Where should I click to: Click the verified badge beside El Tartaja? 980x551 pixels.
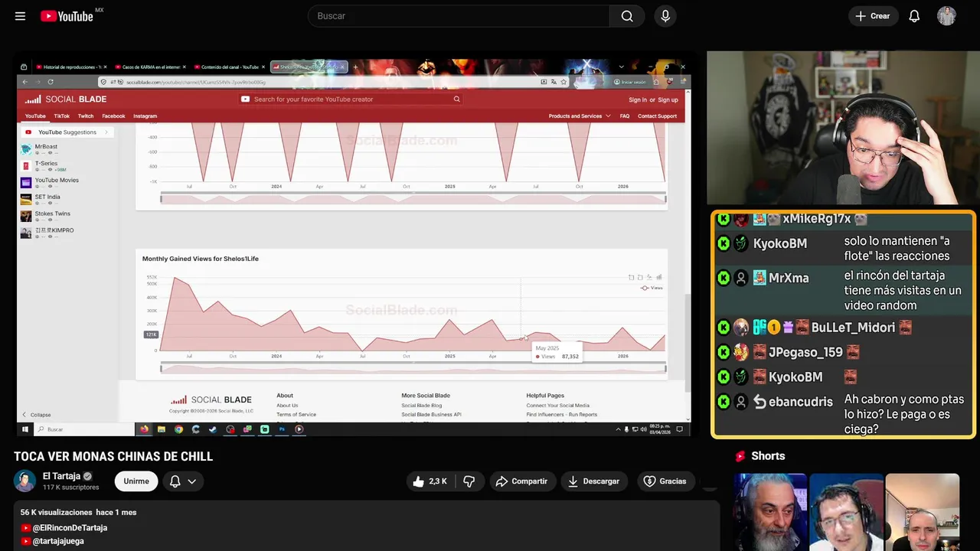click(87, 476)
